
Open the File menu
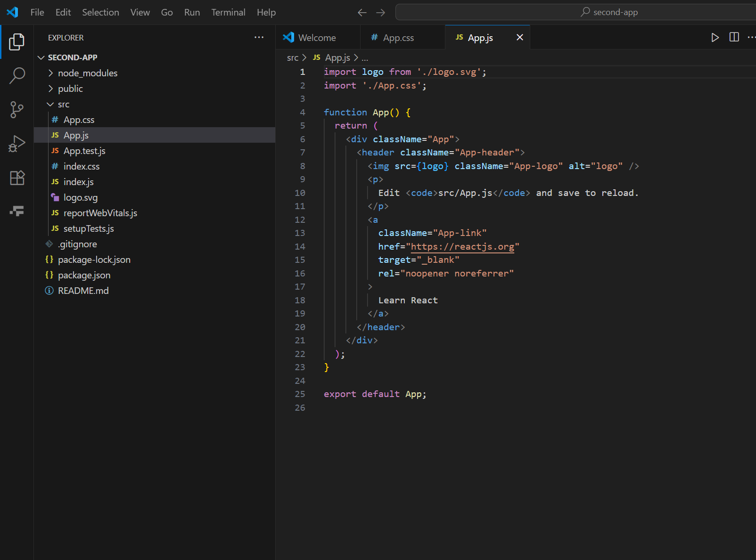point(37,12)
